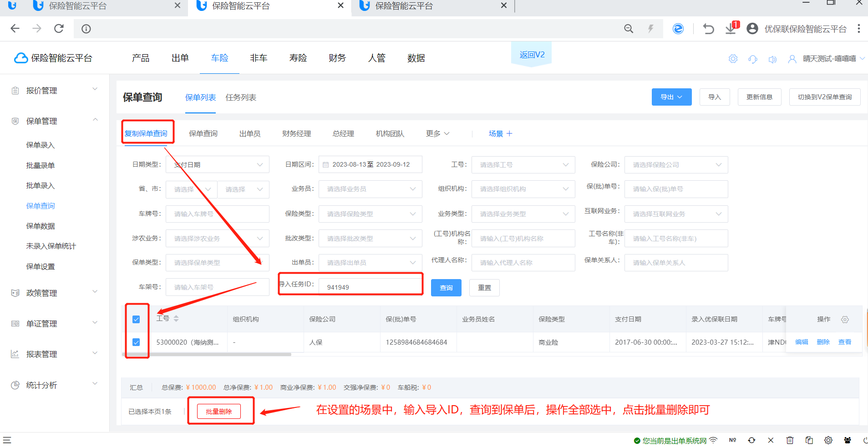
Task: Toggle the select-all checkbox in table header
Action: tap(136, 319)
